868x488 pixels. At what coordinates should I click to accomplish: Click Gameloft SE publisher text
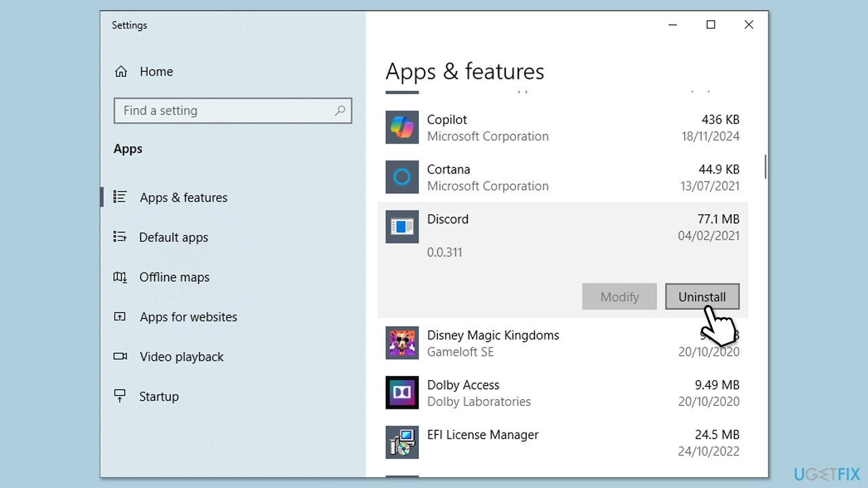coord(460,352)
